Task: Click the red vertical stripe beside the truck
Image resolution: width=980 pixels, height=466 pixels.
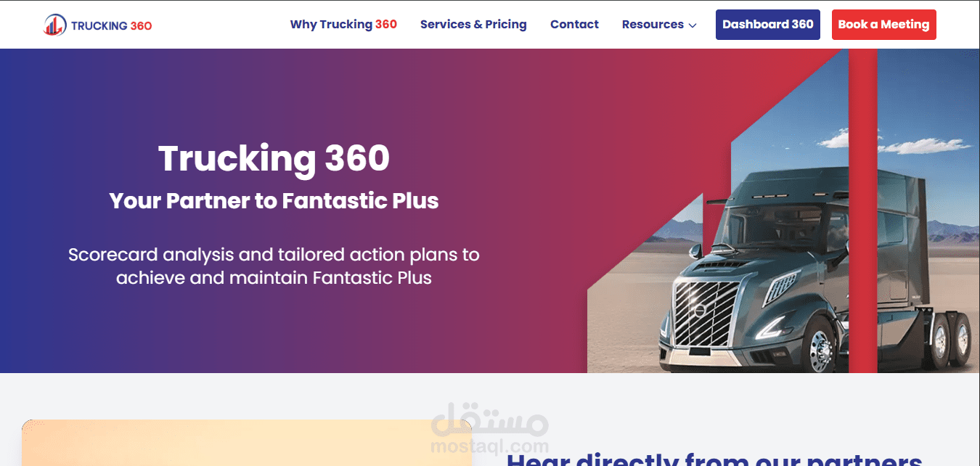Action: point(863,210)
